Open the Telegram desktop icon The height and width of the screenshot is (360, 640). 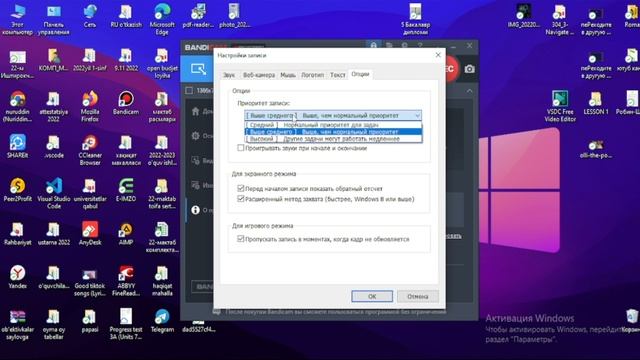[162, 321]
